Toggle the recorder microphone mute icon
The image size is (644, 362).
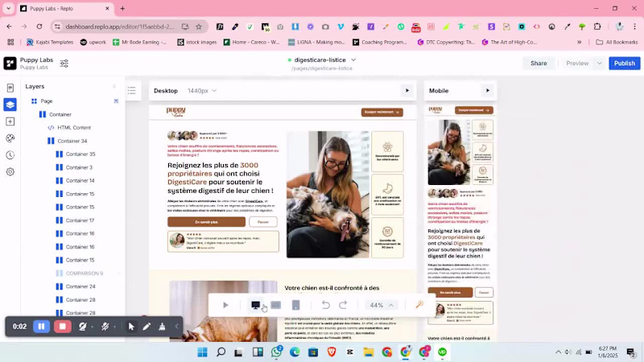tap(105, 327)
